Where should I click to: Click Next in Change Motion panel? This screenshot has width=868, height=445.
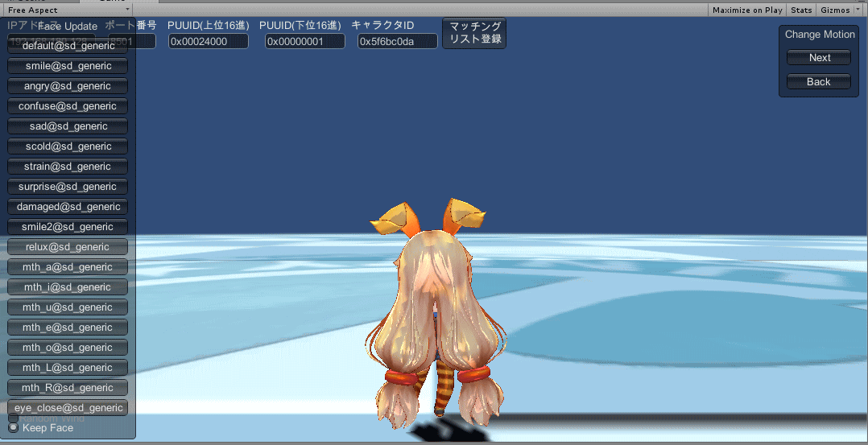tap(819, 57)
